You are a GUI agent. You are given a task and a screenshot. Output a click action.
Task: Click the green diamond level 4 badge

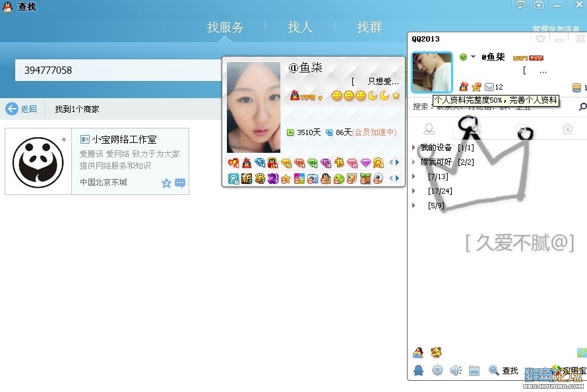313,163
